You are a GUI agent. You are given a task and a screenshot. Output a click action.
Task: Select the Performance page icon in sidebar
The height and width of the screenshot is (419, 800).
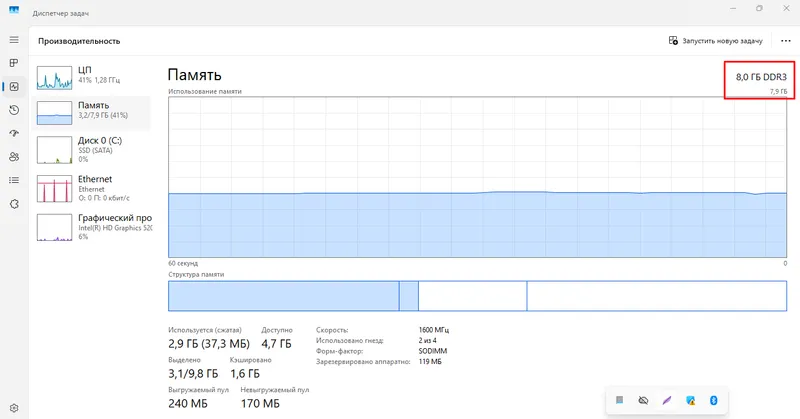tap(14, 87)
